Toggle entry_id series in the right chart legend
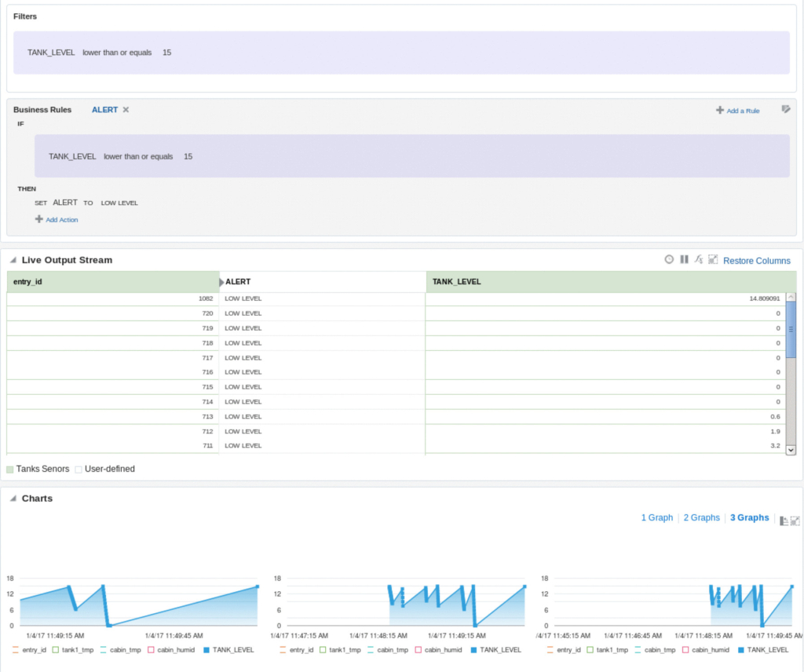Viewport: 804px width, 672px height. click(564, 650)
